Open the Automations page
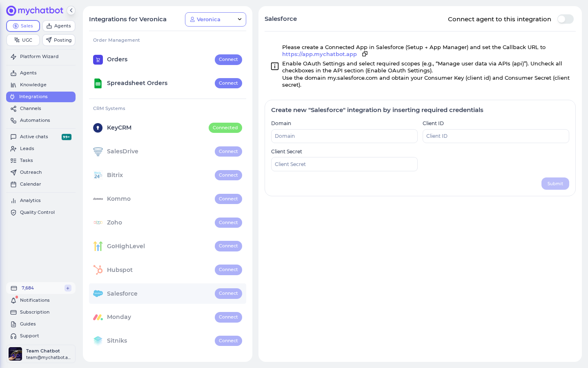This screenshot has height=368, width=588. [41, 120]
